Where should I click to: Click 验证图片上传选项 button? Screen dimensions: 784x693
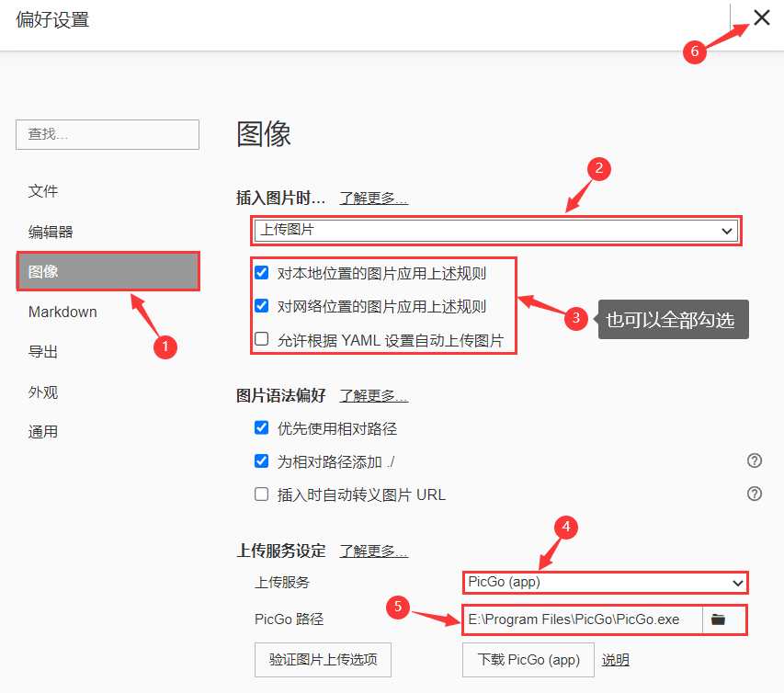(323, 660)
